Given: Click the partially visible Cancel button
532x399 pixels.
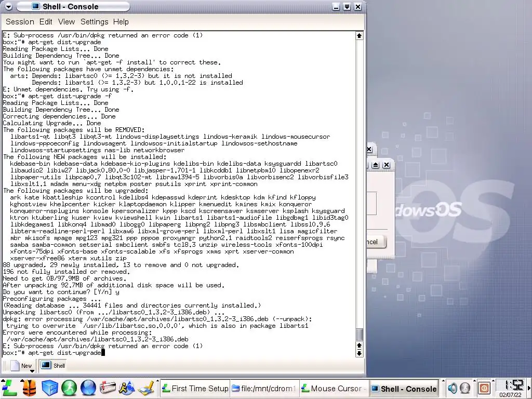Looking at the screenshot, I should click(376, 242).
